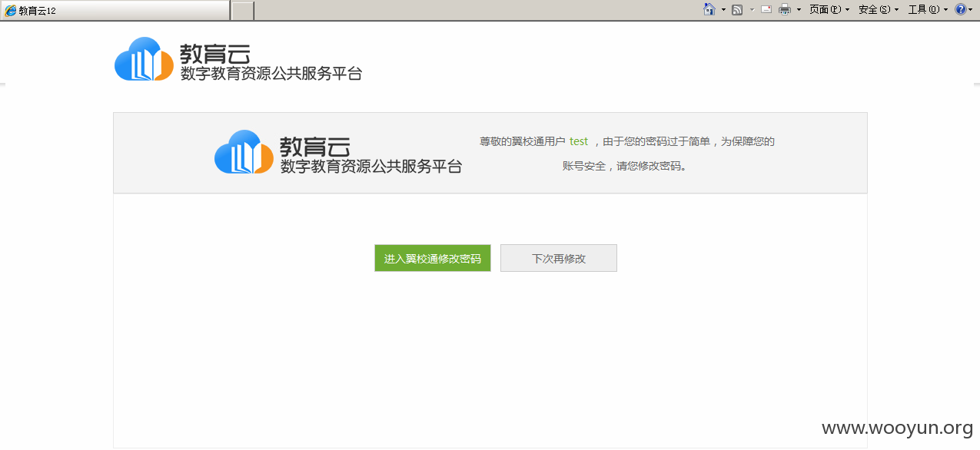Click the 下次再修改 button
The height and width of the screenshot is (450, 980).
[559, 258]
